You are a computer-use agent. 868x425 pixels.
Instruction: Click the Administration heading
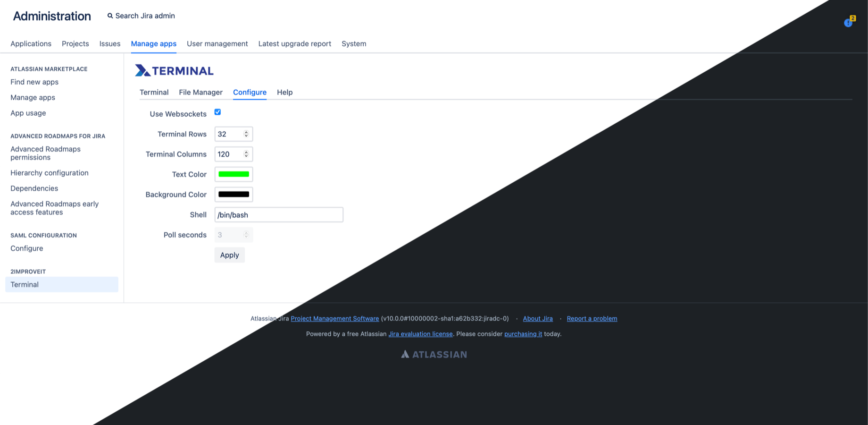coord(52,16)
